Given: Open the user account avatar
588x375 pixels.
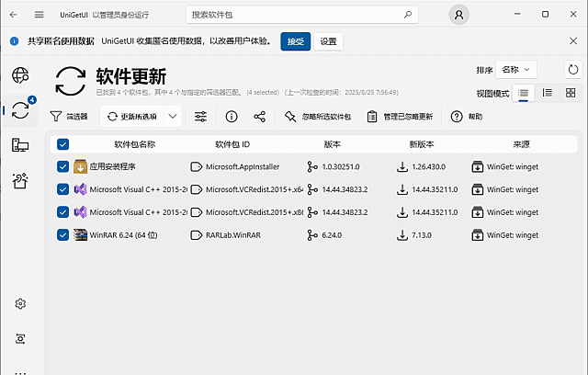Looking at the screenshot, I should (x=458, y=15).
